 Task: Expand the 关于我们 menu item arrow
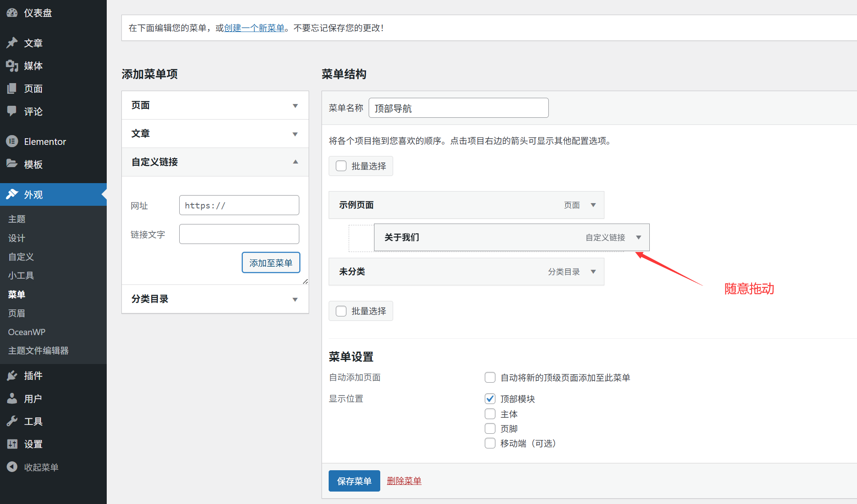coord(639,237)
